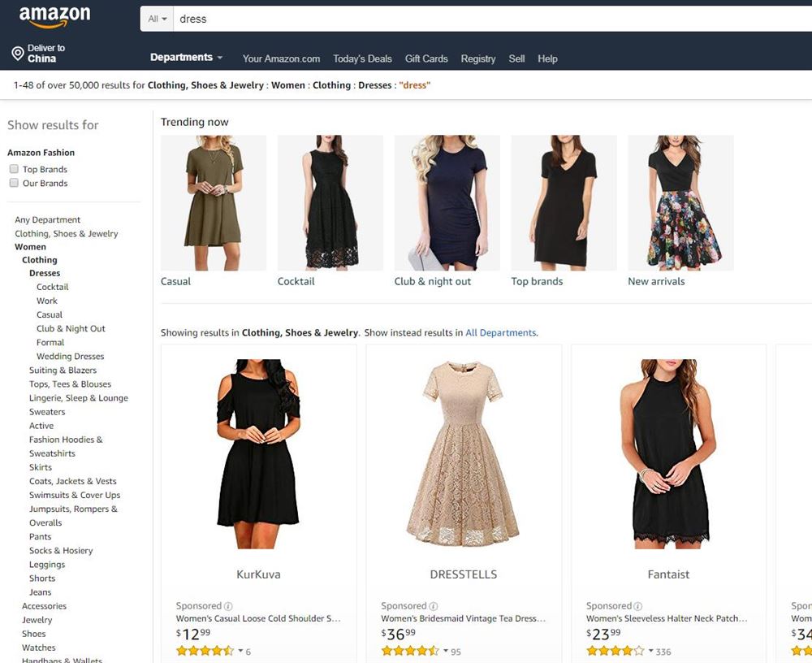Open rating dropdown arrow beside 336 reviews
The width and height of the screenshot is (812, 663).
(651, 651)
